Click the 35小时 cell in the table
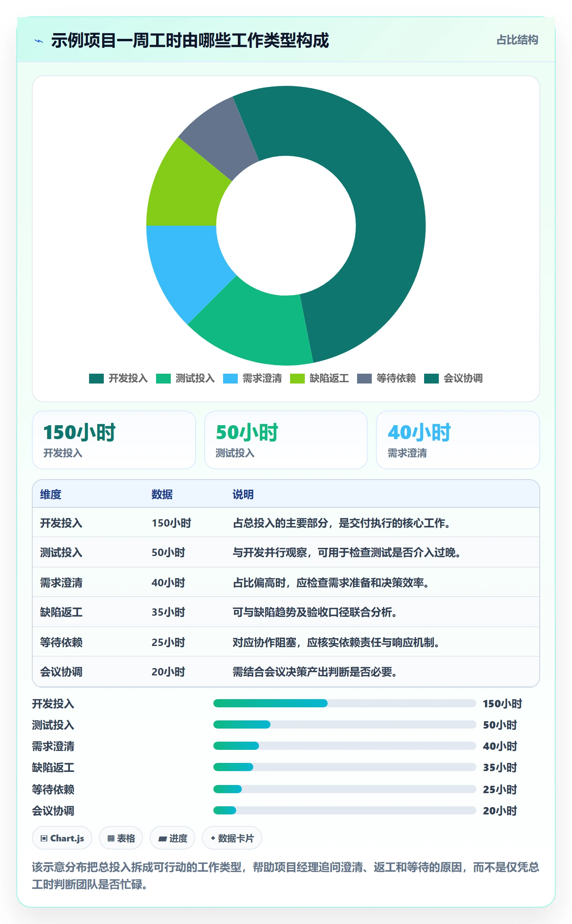572x924 pixels. [x=168, y=612]
